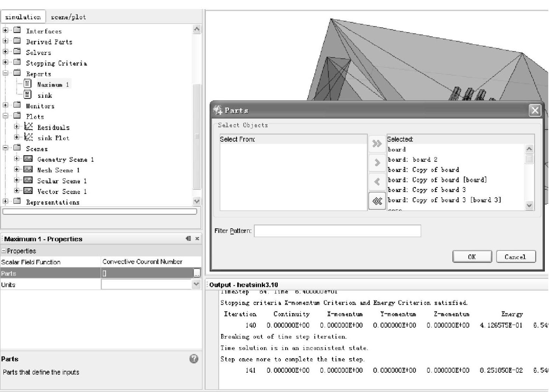Image resolution: width=549 pixels, height=392 pixels.
Task: Collapse the Properties section
Action: point(3,251)
